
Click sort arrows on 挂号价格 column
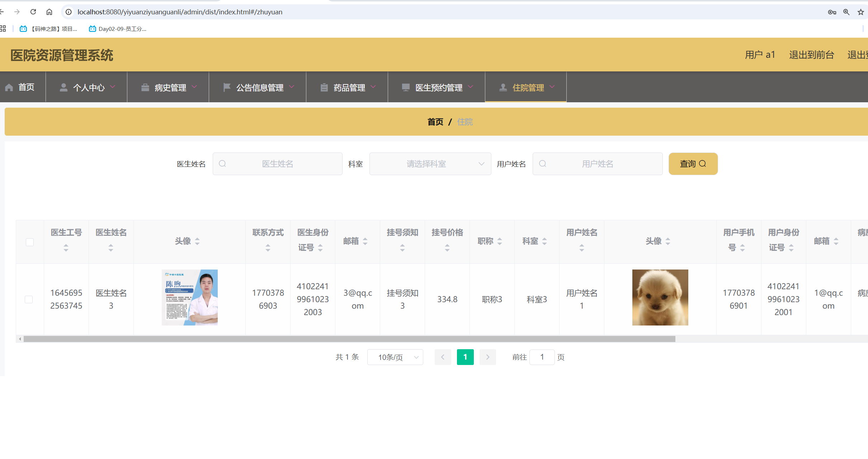pyautogui.click(x=447, y=248)
